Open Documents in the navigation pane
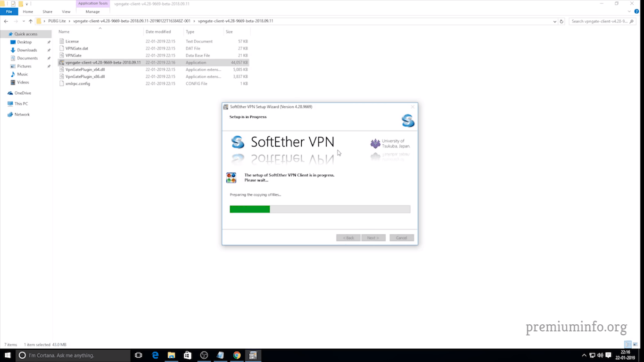Screen dimensions: 644x362 click(27, 58)
